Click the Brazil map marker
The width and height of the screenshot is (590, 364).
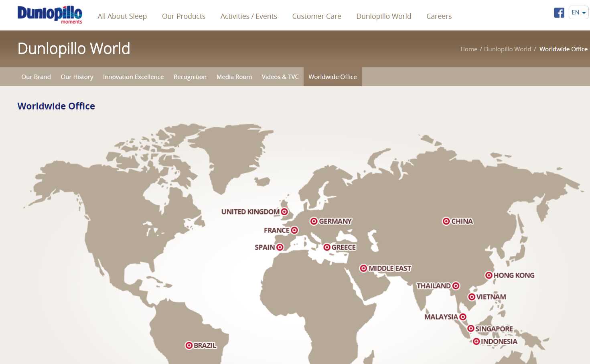[189, 346]
